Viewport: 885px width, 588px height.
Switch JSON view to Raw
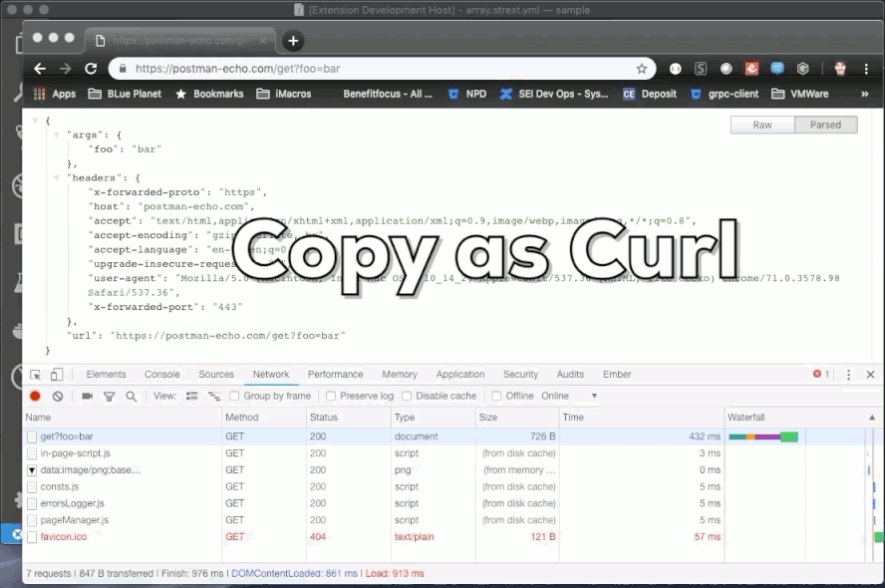pyautogui.click(x=762, y=125)
